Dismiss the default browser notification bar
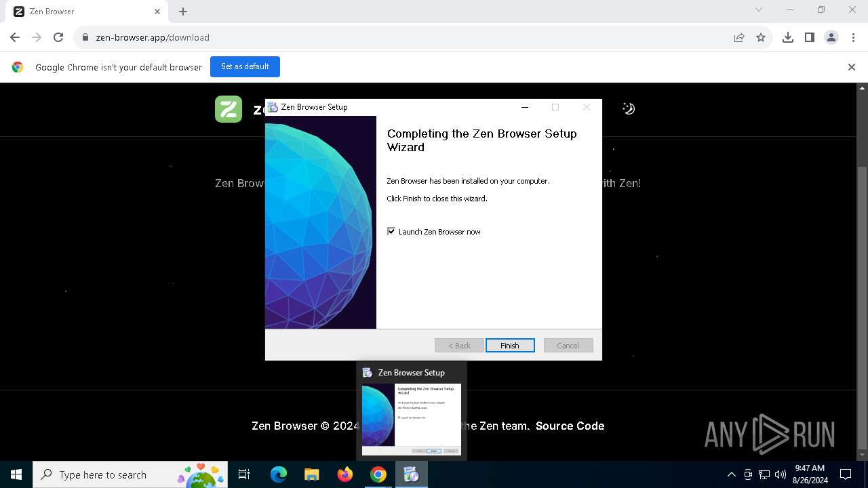This screenshot has width=868, height=488. point(852,67)
